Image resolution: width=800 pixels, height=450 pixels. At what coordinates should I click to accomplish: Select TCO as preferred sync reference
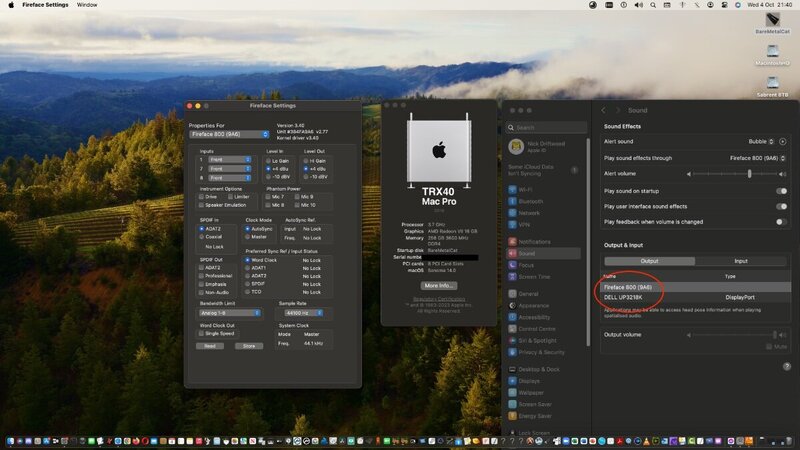pyautogui.click(x=247, y=292)
